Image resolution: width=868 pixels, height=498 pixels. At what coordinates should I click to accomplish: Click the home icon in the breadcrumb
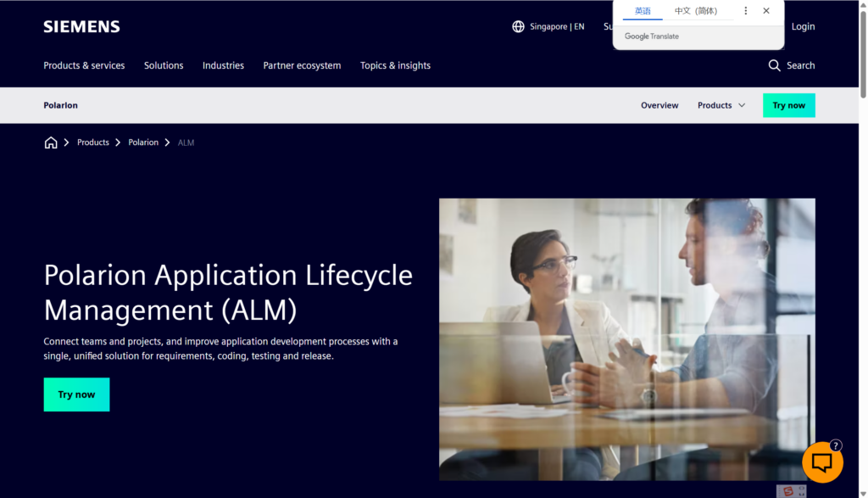coord(51,143)
